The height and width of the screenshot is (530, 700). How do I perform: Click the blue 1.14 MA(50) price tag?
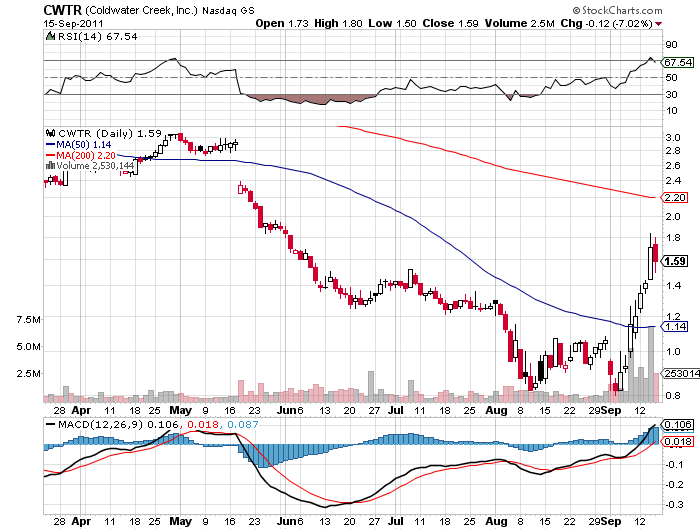(x=675, y=326)
